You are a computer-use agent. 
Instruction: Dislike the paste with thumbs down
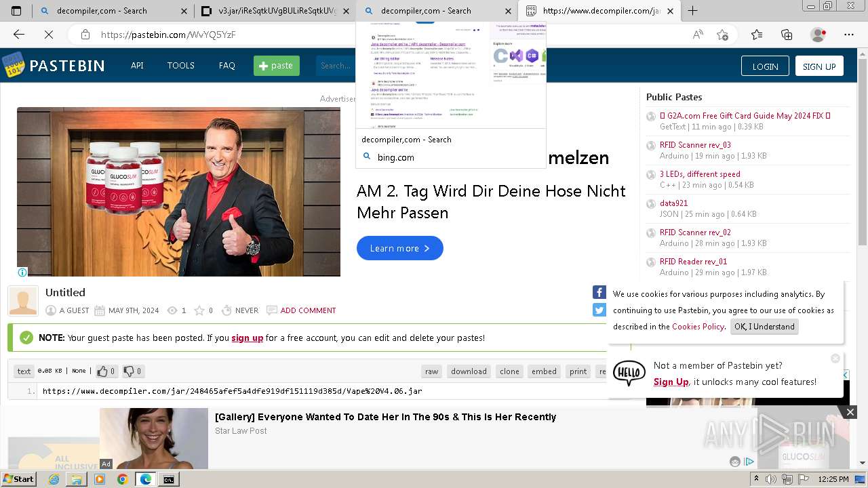[132, 371]
